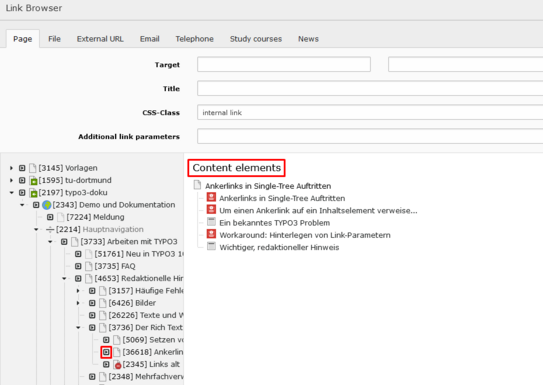Switch to the Page tab
Image resolution: width=543 pixels, height=385 pixels.
[x=23, y=39]
